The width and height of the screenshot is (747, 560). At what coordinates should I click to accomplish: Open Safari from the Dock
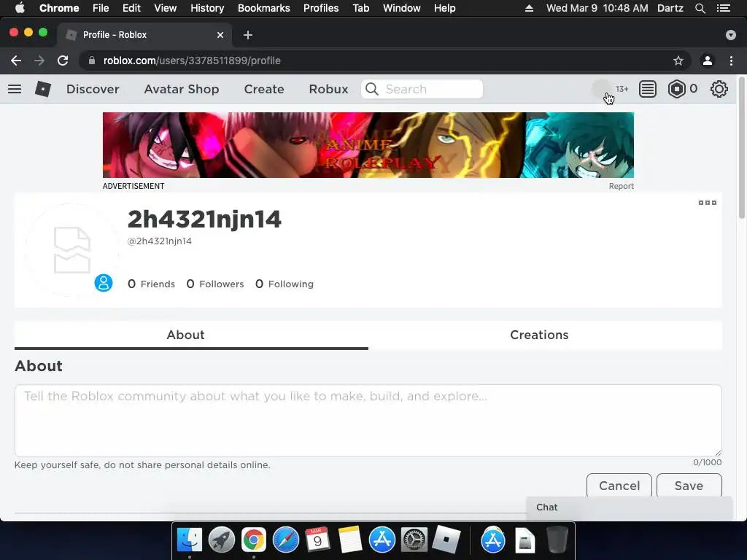click(286, 540)
